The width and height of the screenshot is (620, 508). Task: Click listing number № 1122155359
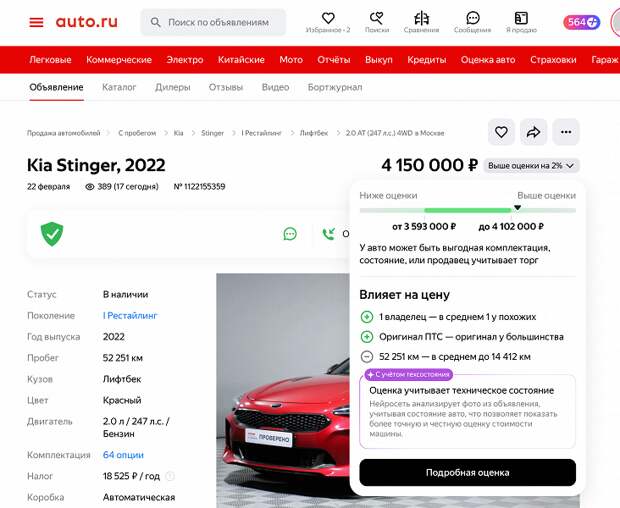[200, 187]
